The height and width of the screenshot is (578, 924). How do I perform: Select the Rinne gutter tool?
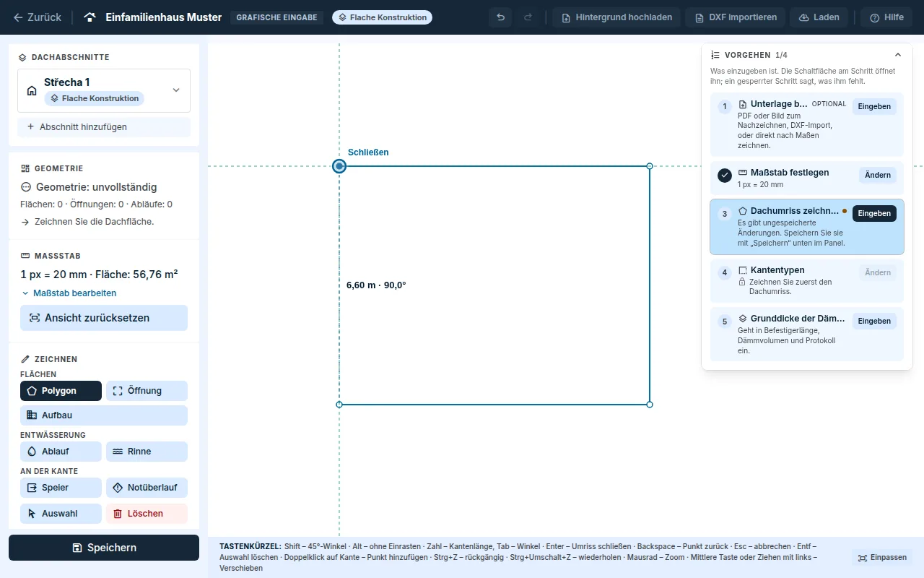coord(147,452)
